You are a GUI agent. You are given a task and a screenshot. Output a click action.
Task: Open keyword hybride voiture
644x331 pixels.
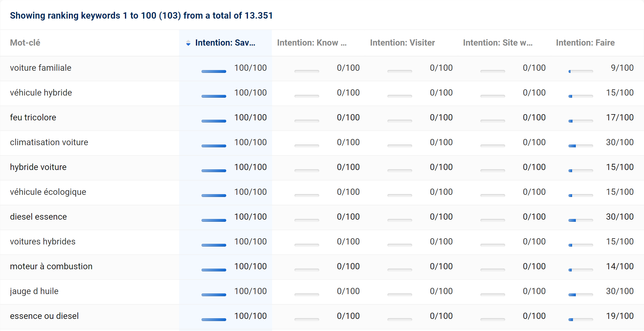(38, 167)
